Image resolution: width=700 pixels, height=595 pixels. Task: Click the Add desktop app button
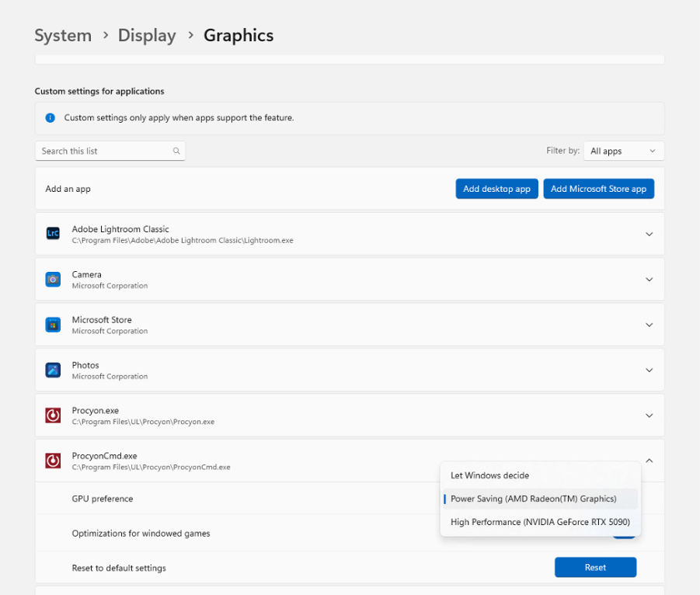[496, 189]
